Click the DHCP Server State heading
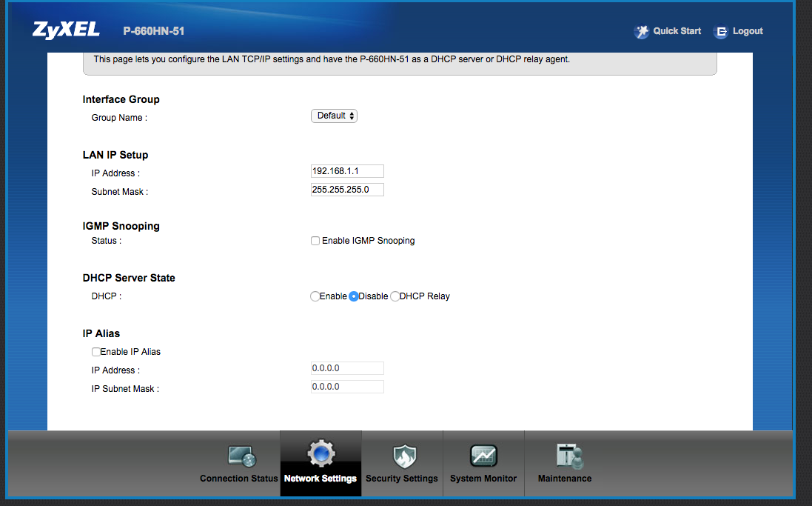The width and height of the screenshot is (812, 506). coord(129,278)
